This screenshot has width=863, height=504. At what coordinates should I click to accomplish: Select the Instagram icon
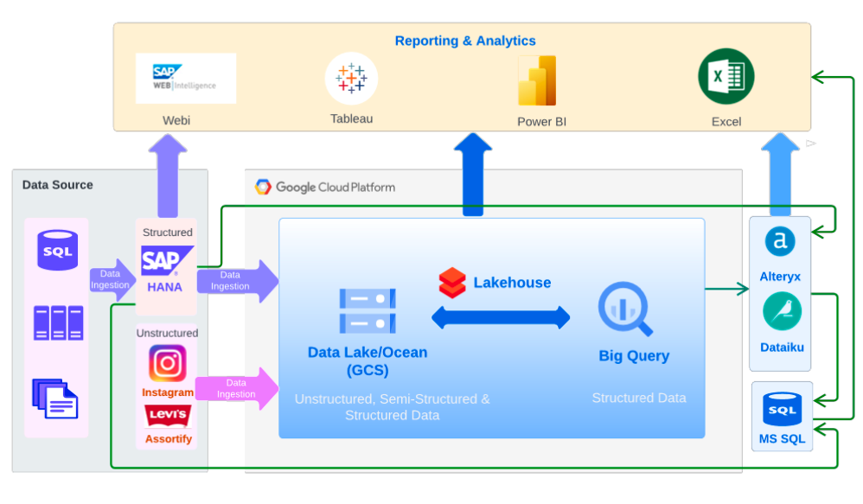(x=167, y=363)
